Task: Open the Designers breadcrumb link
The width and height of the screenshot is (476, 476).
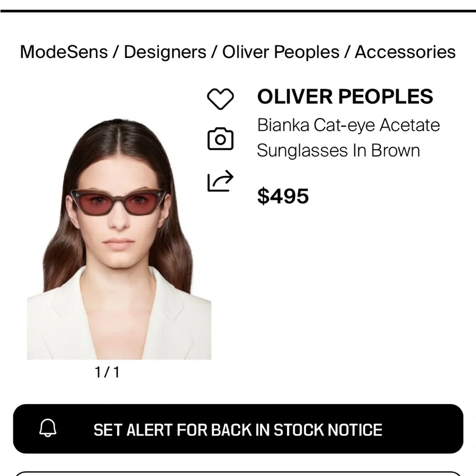Action: tap(165, 52)
